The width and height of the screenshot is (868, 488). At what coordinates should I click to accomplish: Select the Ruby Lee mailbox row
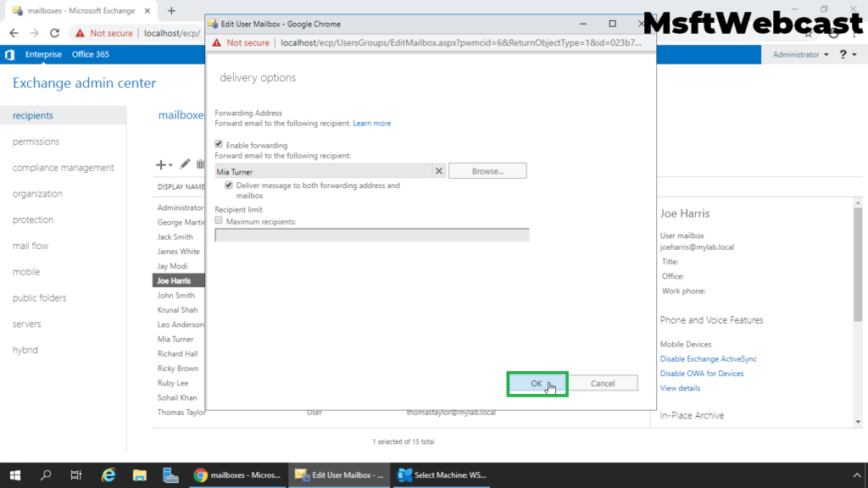click(180, 383)
